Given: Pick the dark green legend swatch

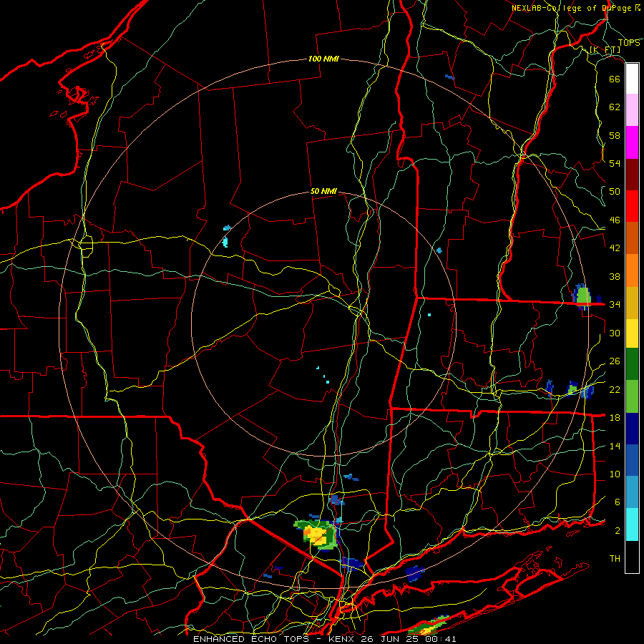Looking at the screenshot, I should click(632, 364).
